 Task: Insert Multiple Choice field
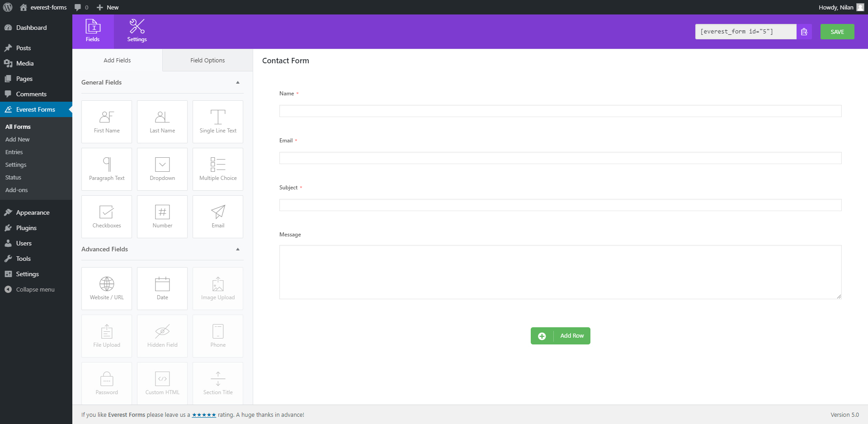coord(218,169)
